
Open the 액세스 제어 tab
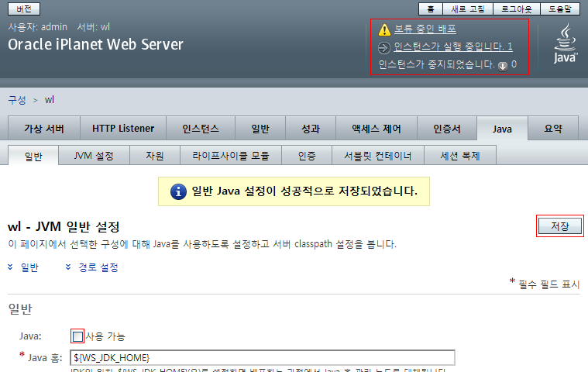click(377, 128)
